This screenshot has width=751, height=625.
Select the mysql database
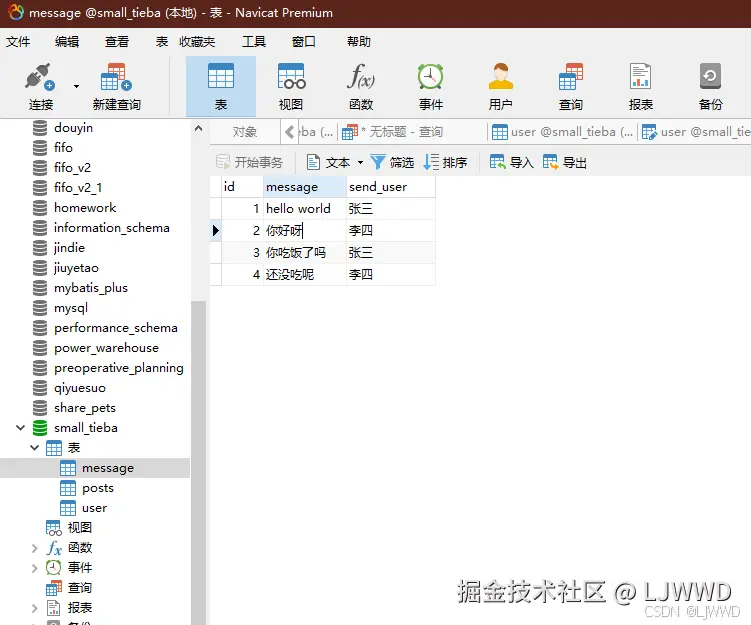pos(71,308)
